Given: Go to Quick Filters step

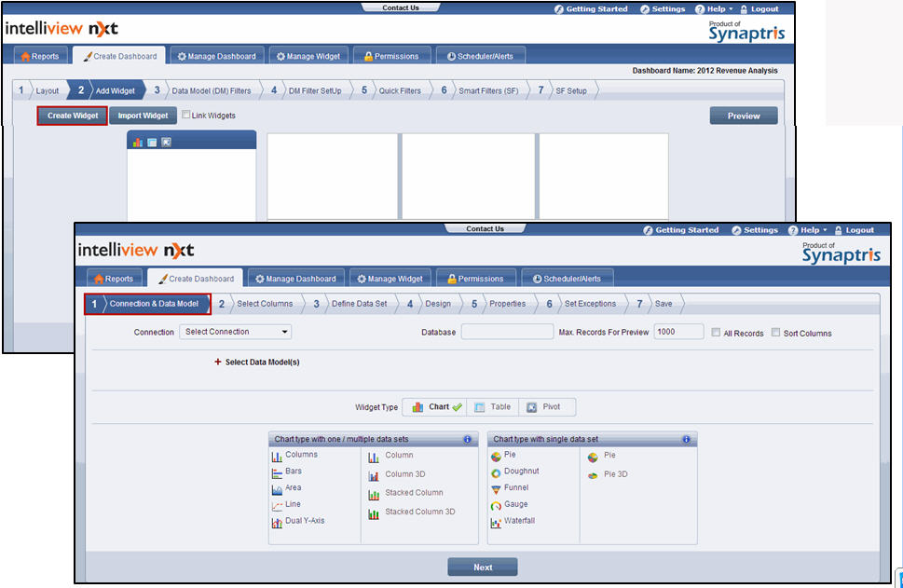Looking at the screenshot, I should (x=400, y=91).
